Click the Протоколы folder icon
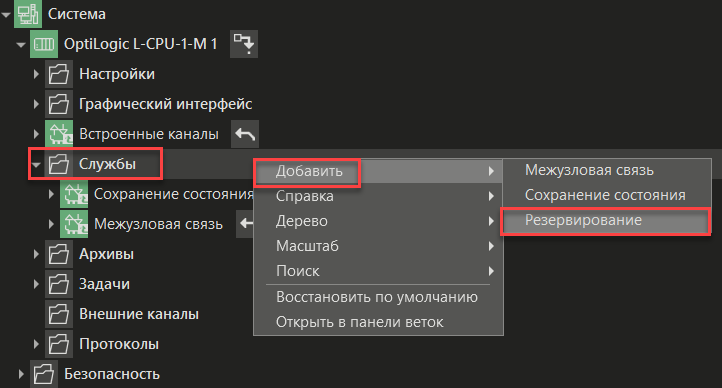 pos(58,344)
